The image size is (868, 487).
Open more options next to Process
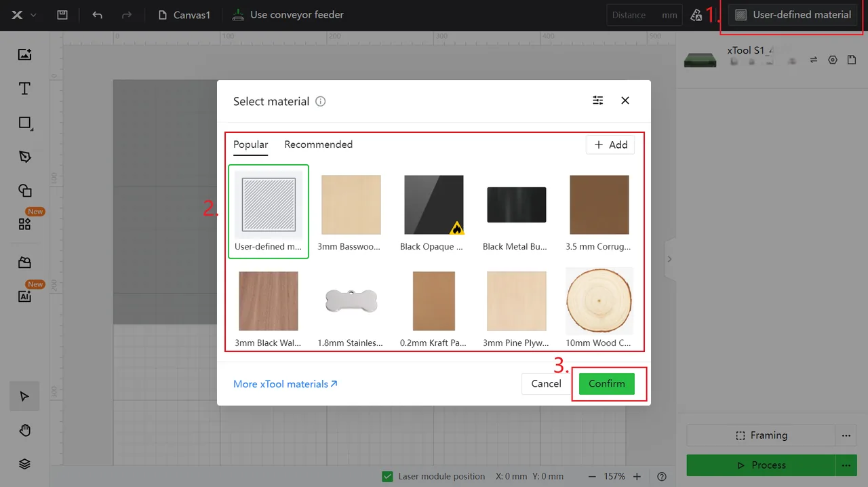click(846, 465)
